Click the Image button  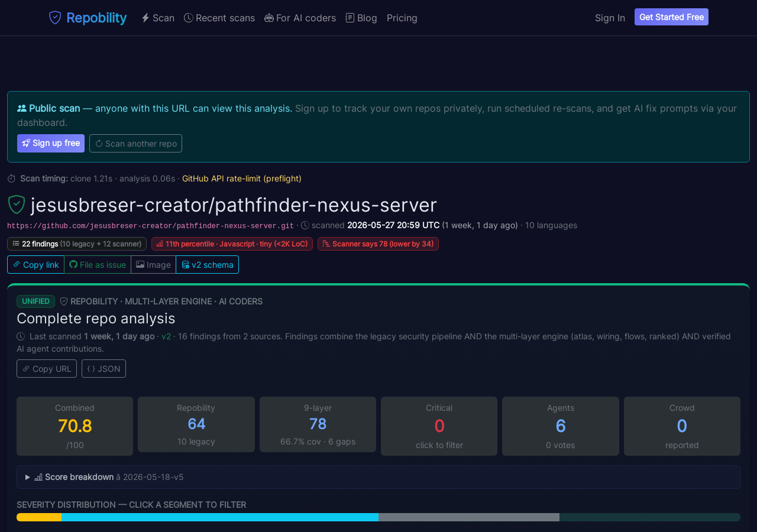[153, 265]
